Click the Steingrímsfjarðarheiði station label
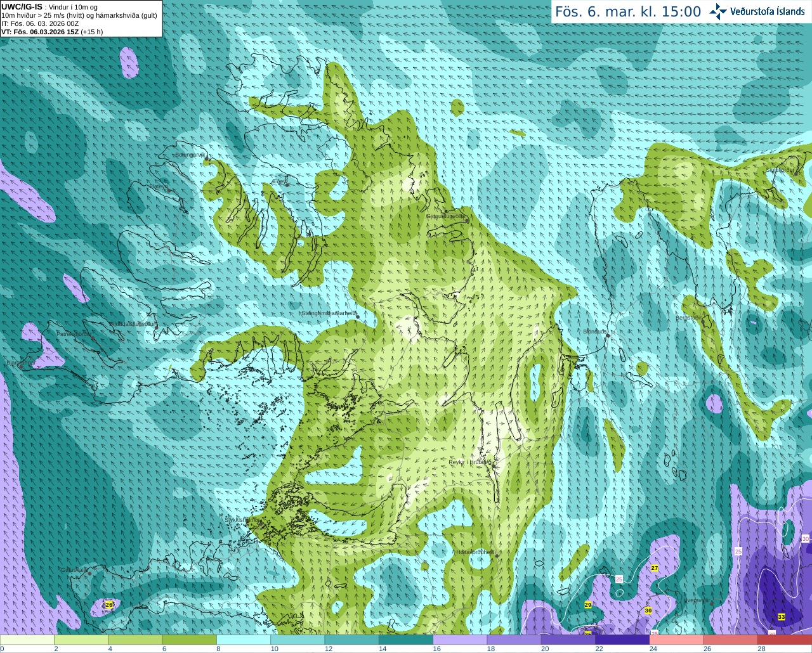Image resolution: width=812 pixels, height=653 pixels. click(x=329, y=313)
